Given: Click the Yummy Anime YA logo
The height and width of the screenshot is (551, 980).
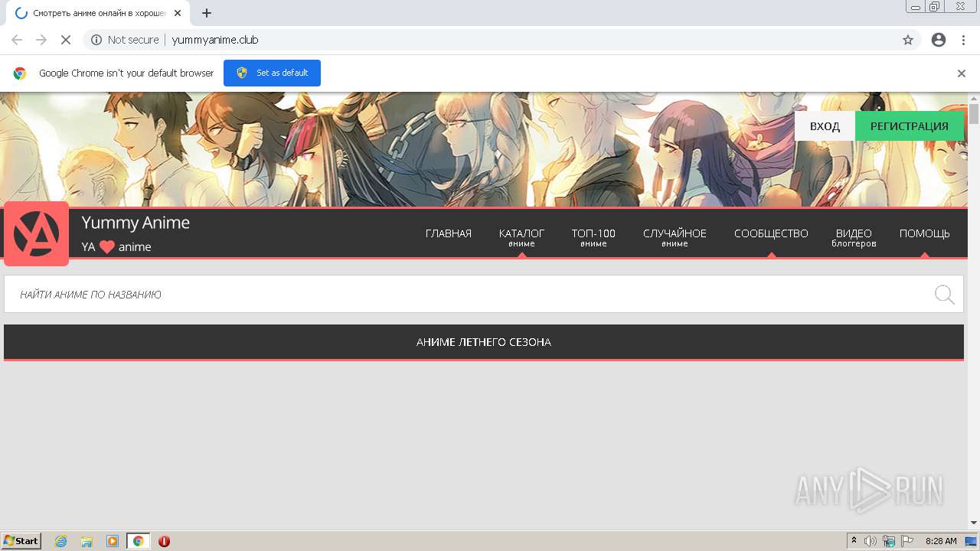Looking at the screenshot, I should [x=36, y=234].
